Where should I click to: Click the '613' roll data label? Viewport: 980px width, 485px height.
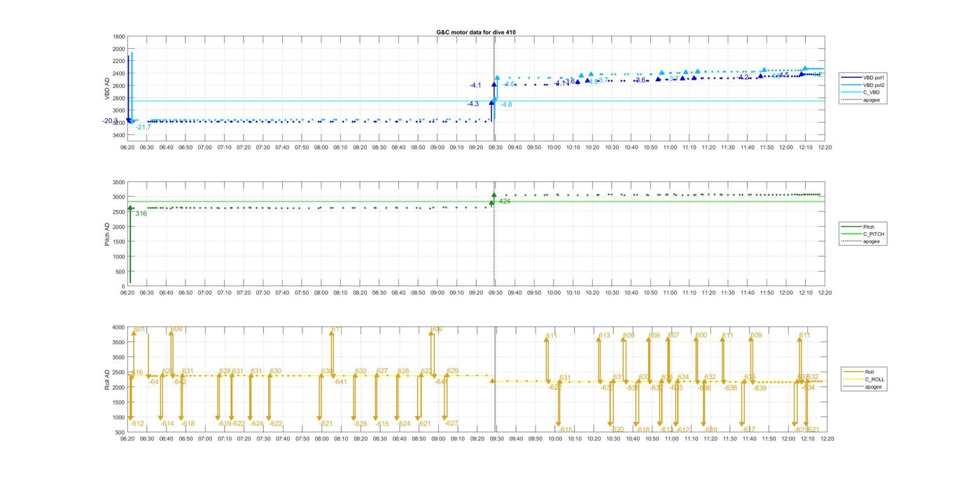coord(604,336)
